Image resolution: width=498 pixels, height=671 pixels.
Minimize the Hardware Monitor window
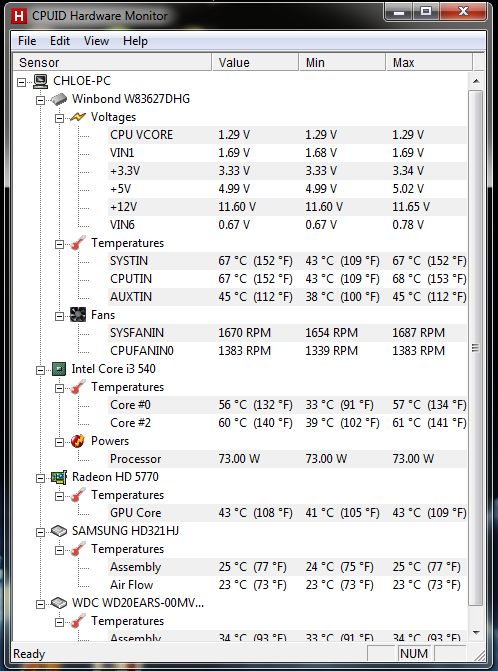399,12
